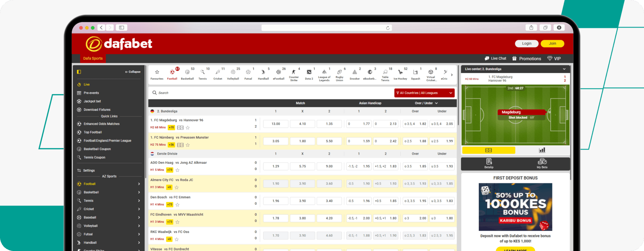Select the Handball sport icon in top bar
Viewport: 644px width, 251px height.
point(263,74)
